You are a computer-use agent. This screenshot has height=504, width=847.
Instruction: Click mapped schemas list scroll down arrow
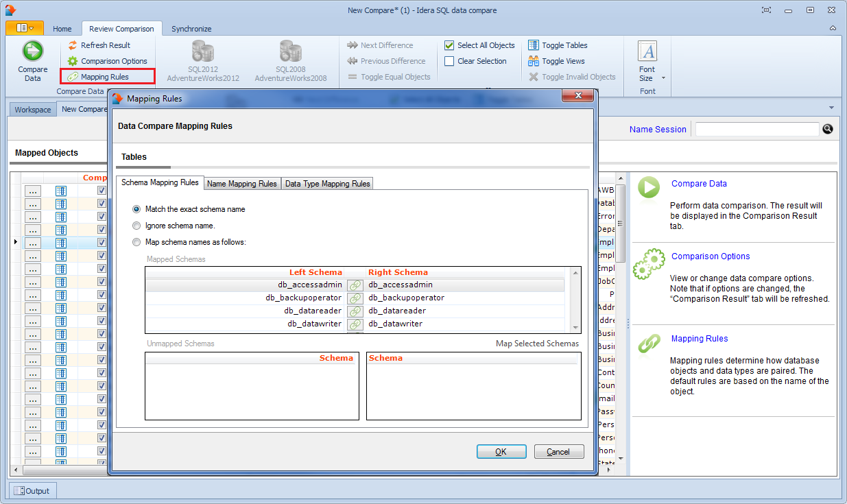[x=575, y=328]
